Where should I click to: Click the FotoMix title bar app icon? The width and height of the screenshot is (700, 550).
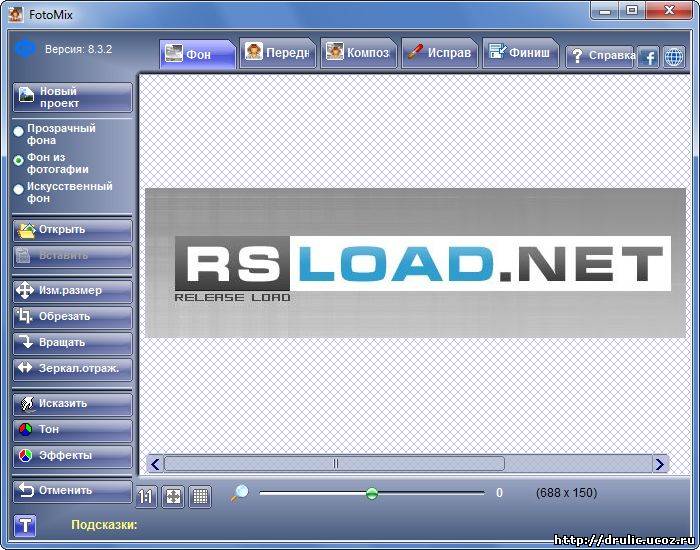(15, 14)
